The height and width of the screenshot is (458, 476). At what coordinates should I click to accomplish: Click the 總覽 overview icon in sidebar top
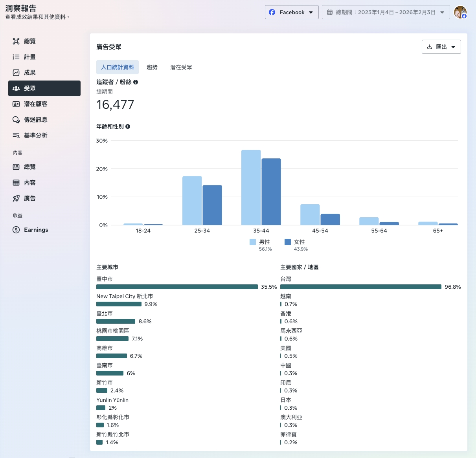pos(16,41)
